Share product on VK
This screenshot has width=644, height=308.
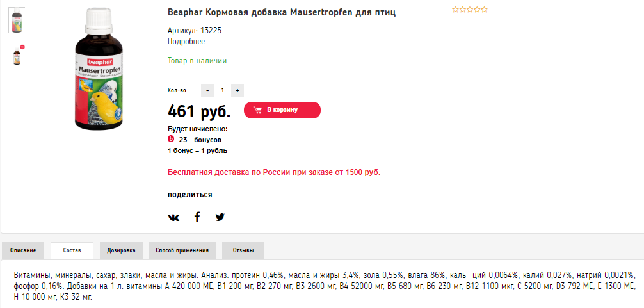click(x=173, y=217)
